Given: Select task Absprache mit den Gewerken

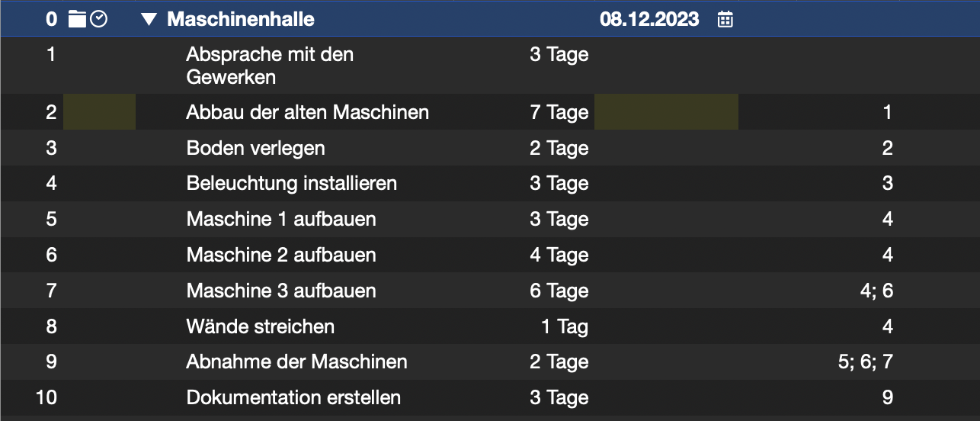Looking at the screenshot, I should (270, 66).
